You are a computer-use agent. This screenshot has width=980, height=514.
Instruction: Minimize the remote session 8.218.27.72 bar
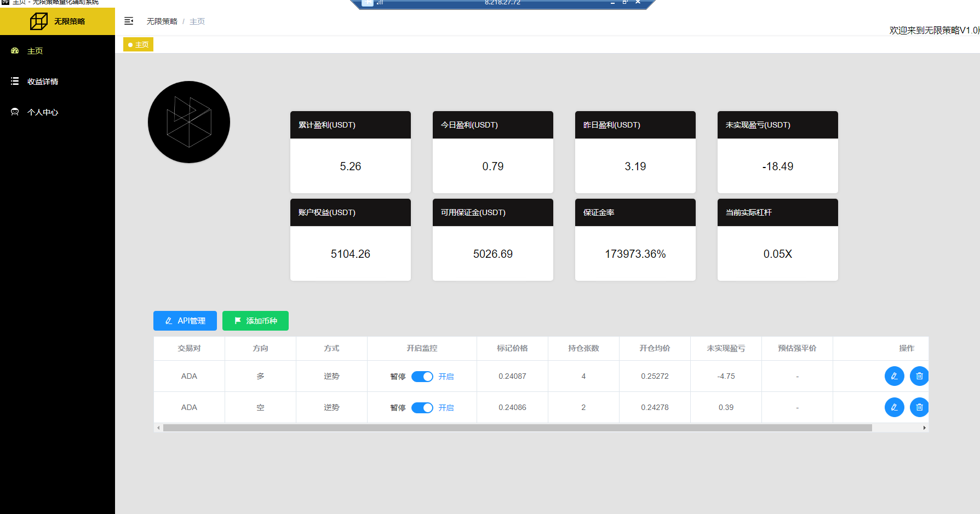tap(612, 3)
